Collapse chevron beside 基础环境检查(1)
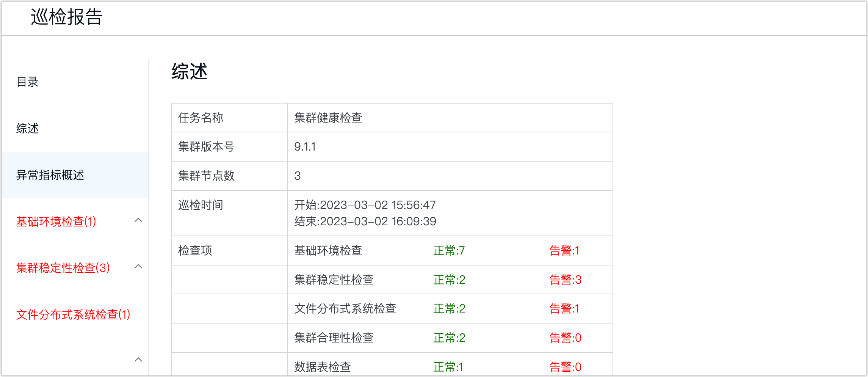Viewport: 868px width, 377px height. (x=138, y=220)
